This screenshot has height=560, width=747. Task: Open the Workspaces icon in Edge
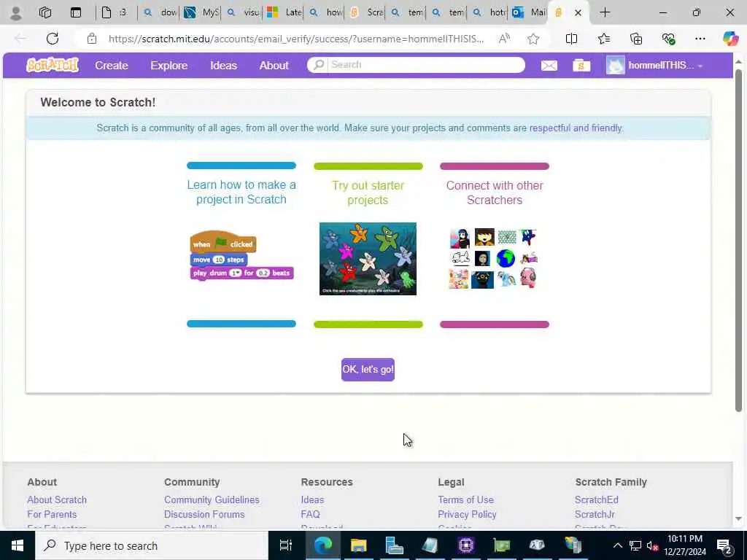(45, 13)
